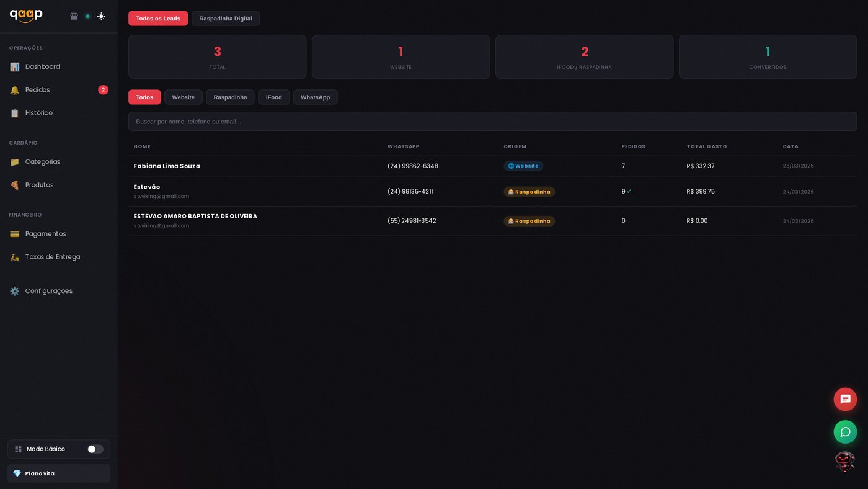Image resolution: width=868 pixels, height=489 pixels.
Task: Switch to the Raspadinha Digital tab
Action: pyautogui.click(x=226, y=19)
